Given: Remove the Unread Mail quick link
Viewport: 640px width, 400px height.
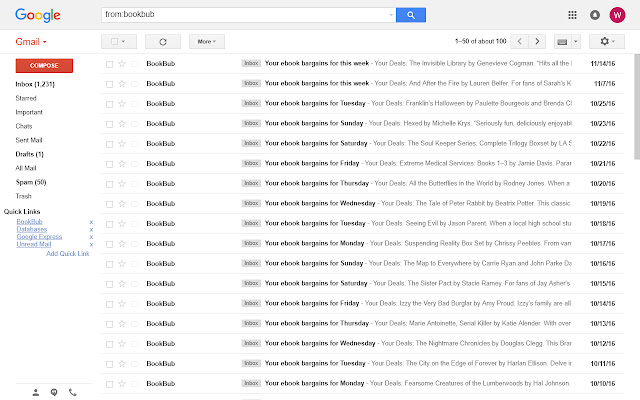Looking at the screenshot, I should [91, 244].
